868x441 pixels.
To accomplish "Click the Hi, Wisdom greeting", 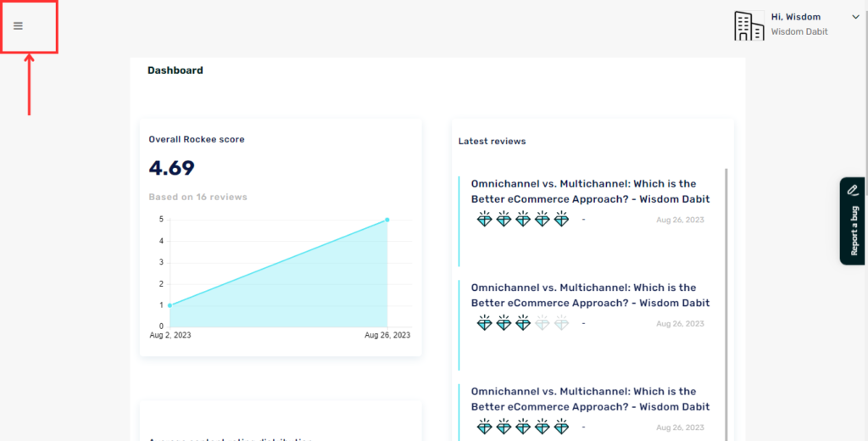I will 795,17.
